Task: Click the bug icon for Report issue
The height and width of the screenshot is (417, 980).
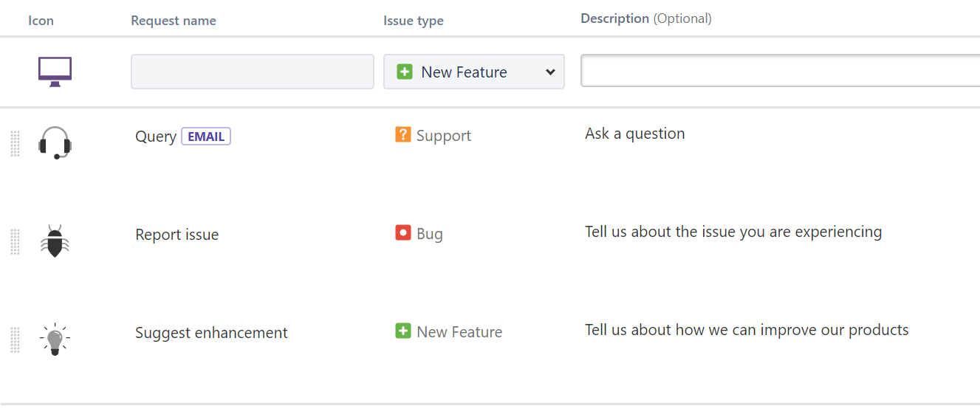Action: (55, 241)
